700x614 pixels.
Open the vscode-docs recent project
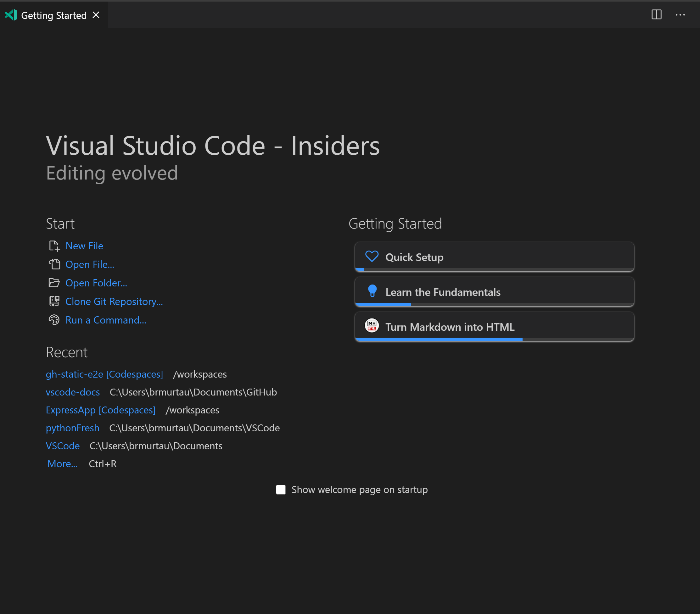click(73, 392)
